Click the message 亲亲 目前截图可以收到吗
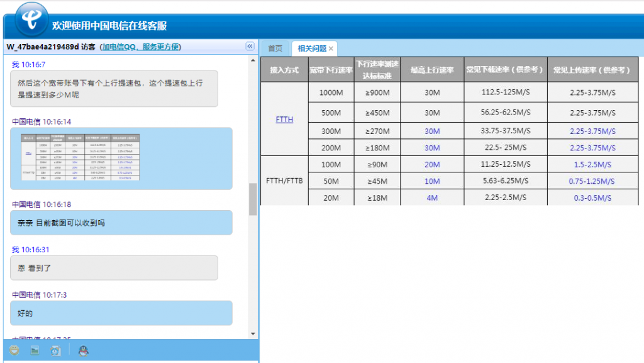The height and width of the screenshot is (363, 644). pos(121,223)
